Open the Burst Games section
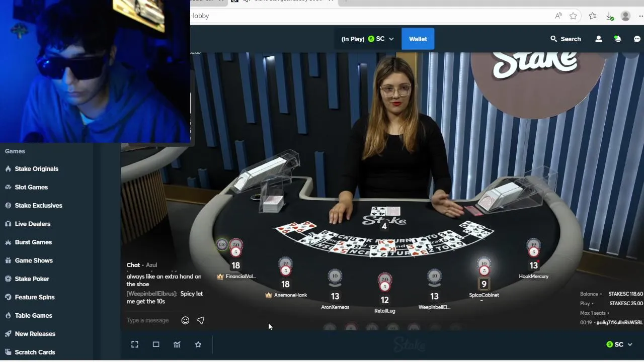644x362 pixels. click(33, 242)
